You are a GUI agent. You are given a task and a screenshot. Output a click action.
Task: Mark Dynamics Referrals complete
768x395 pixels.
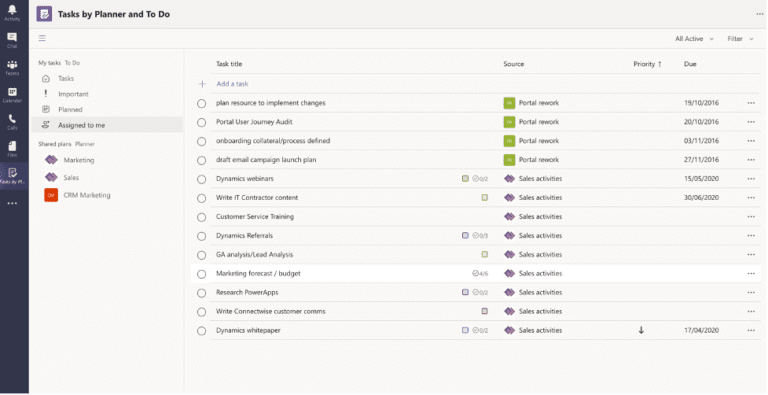coord(201,236)
